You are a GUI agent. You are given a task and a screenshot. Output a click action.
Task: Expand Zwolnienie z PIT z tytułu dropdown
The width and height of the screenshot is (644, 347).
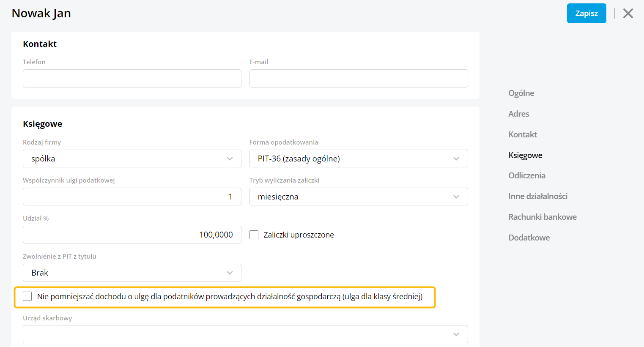pos(132,273)
